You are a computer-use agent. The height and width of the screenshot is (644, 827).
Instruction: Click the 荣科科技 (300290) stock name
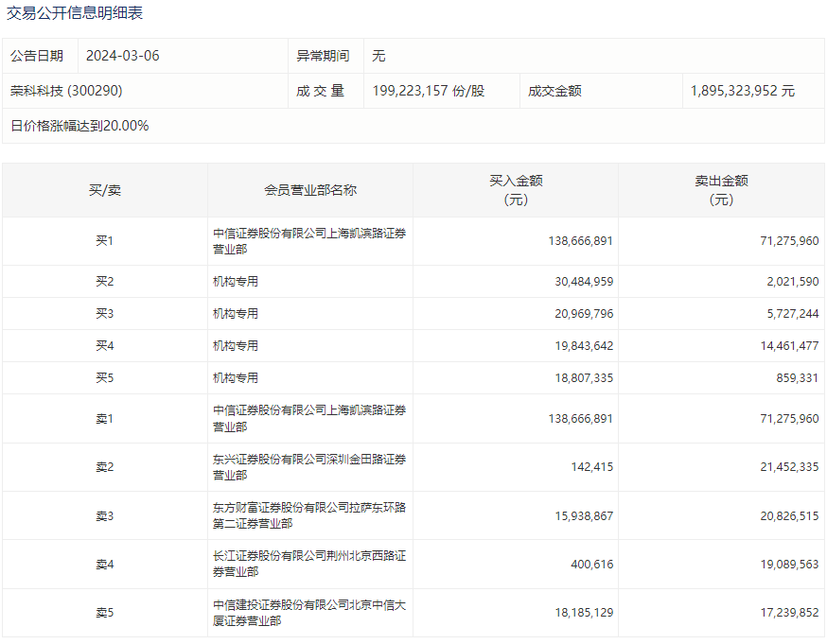[x=66, y=91]
